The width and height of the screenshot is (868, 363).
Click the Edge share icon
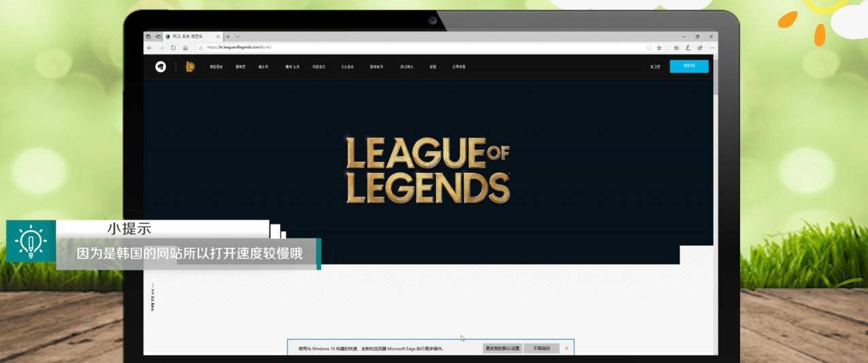coord(700,48)
